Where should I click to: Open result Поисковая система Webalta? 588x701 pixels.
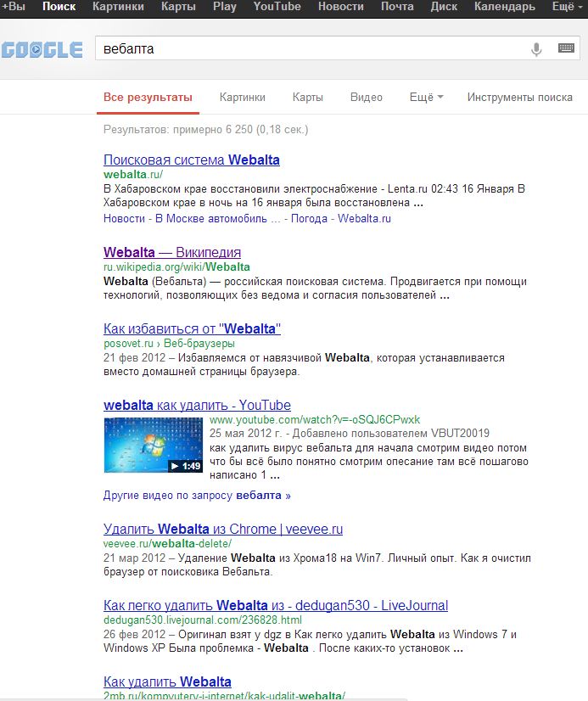[192, 160]
